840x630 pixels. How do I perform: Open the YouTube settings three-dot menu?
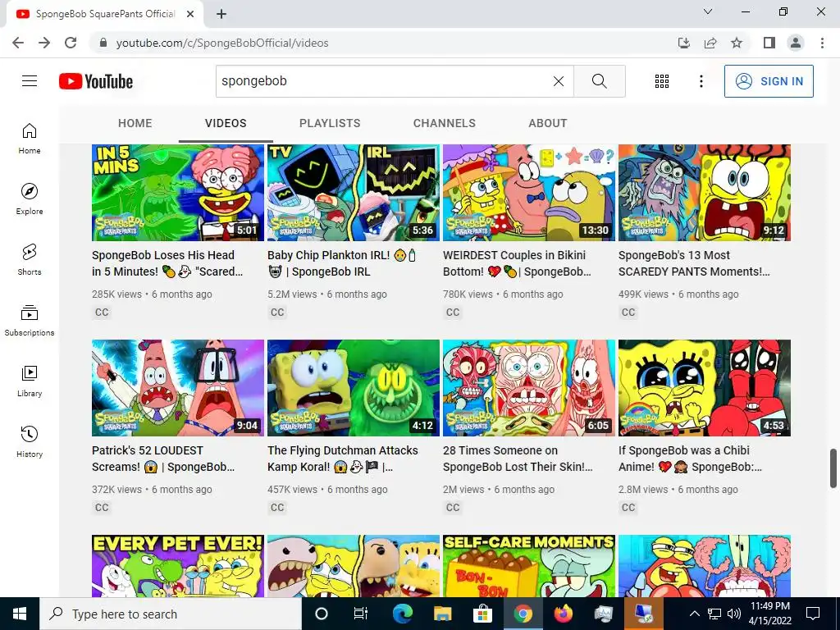click(701, 81)
